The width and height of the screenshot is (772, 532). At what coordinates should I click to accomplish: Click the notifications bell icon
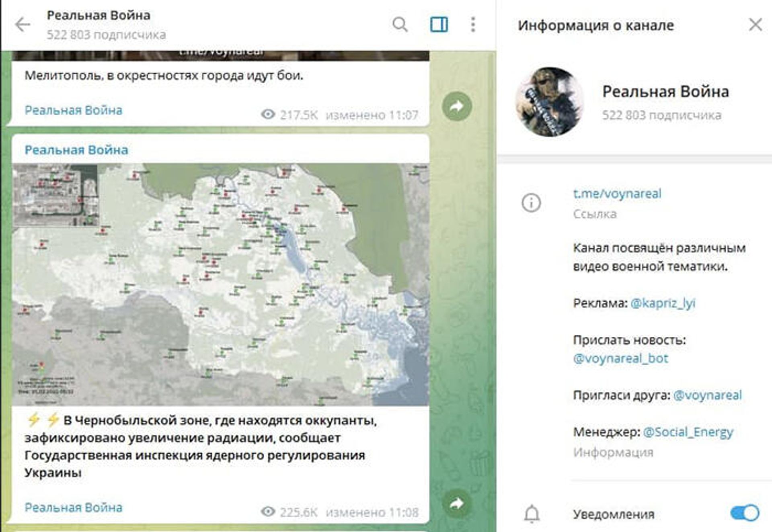click(532, 514)
